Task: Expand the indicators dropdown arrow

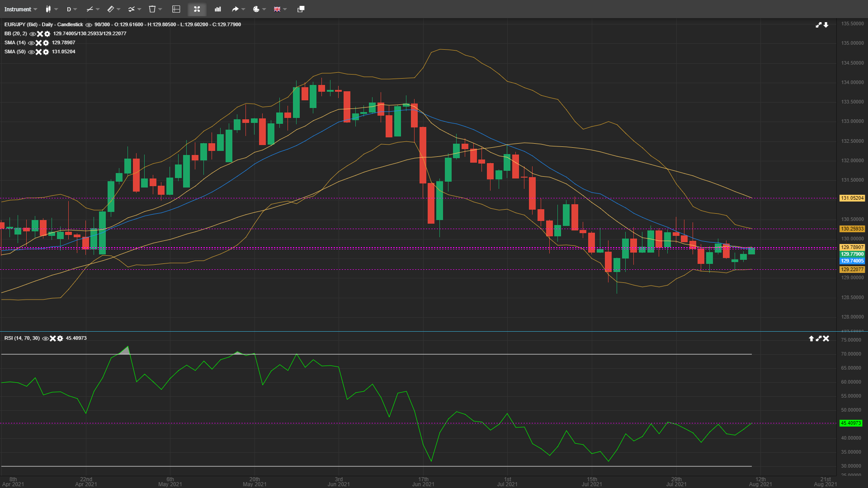Action: pyautogui.click(x=139, y=9)
